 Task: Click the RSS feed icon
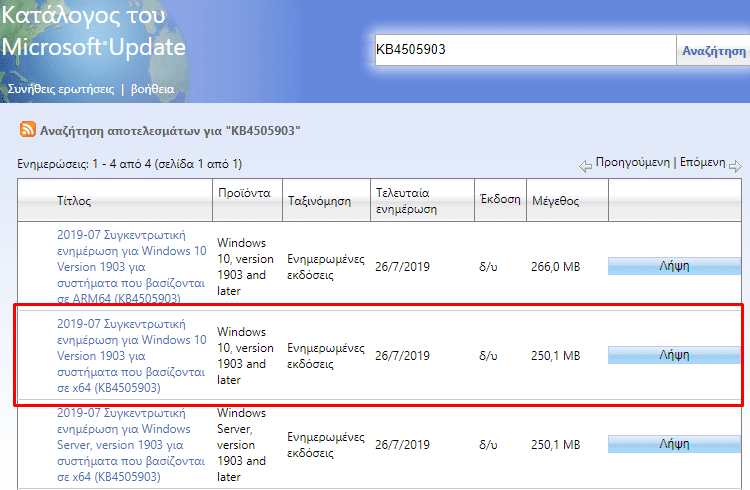pyautogui.click(x=27, y=130)
